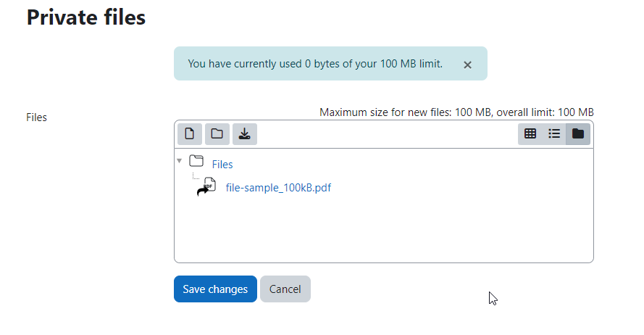Cancel the private files edit
The height and width of the screenshot is (335, 644).
[285, 289]
